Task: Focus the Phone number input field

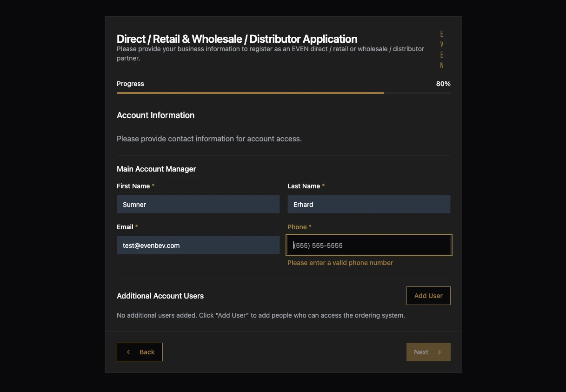Action: (369, 245)
